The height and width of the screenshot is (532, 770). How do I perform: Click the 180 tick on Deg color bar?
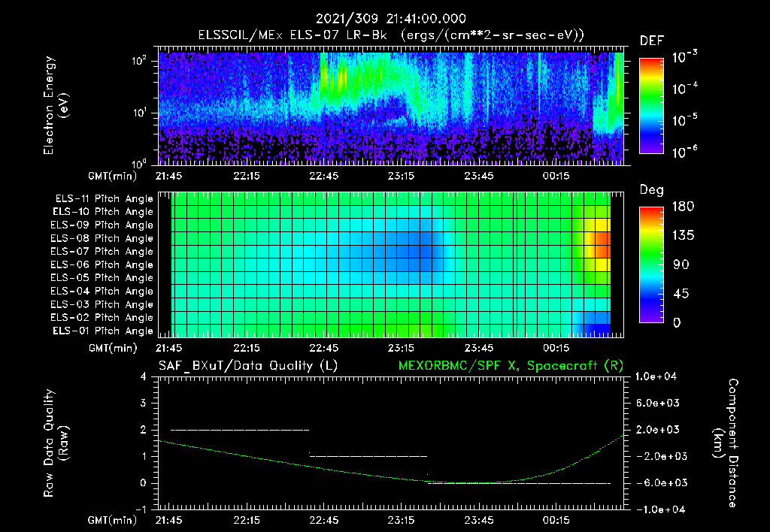click(x=683, y=207)
